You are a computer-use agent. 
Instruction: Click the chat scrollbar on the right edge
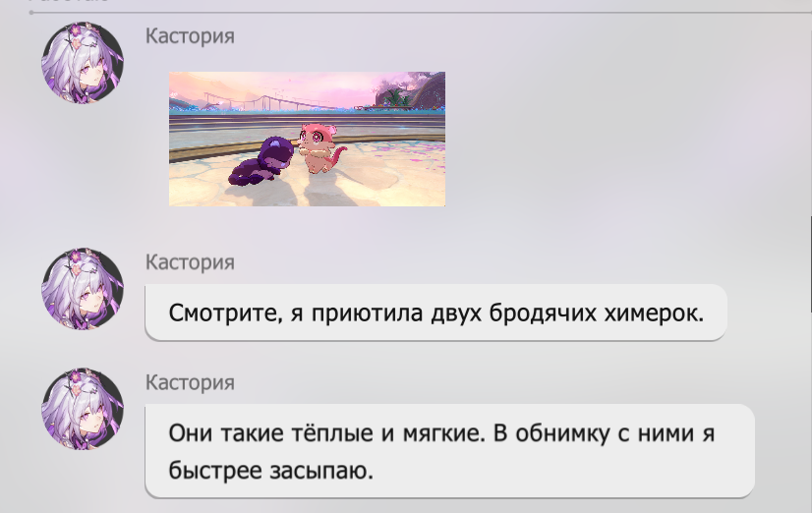click(x=810, y=264)
